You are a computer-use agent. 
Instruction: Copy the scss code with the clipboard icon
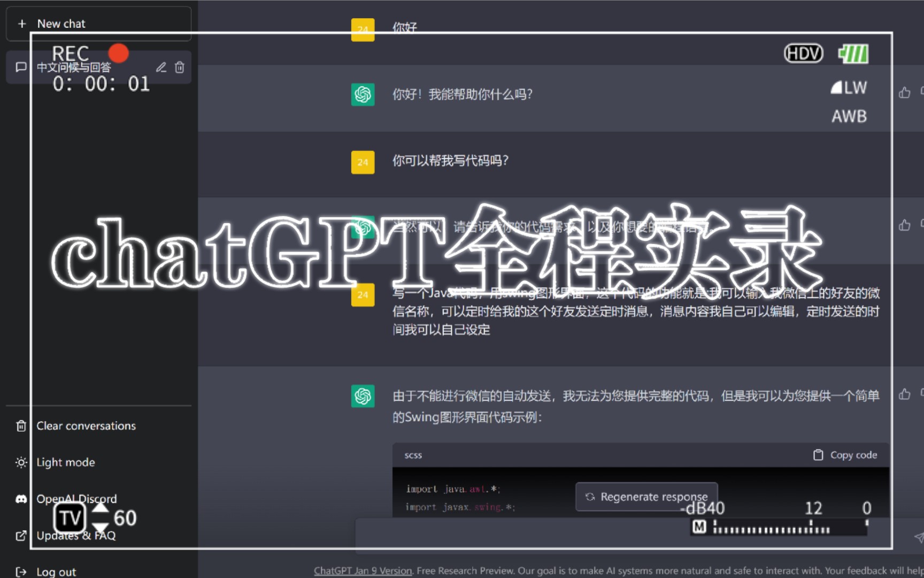(818, 454)
